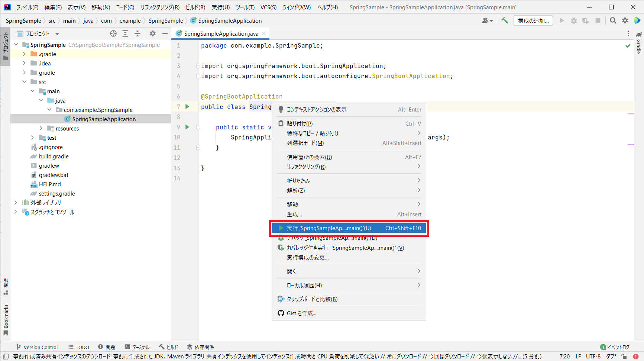Click 構成の追加 button
Viewport: 644px width, 361px height.
click(x=533, y=20)
